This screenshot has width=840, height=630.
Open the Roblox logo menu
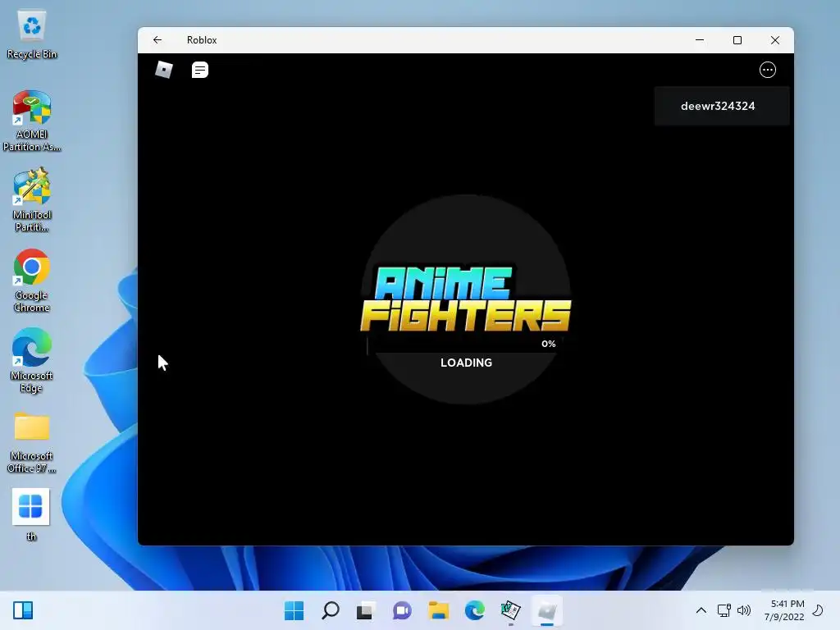point(164,70)
